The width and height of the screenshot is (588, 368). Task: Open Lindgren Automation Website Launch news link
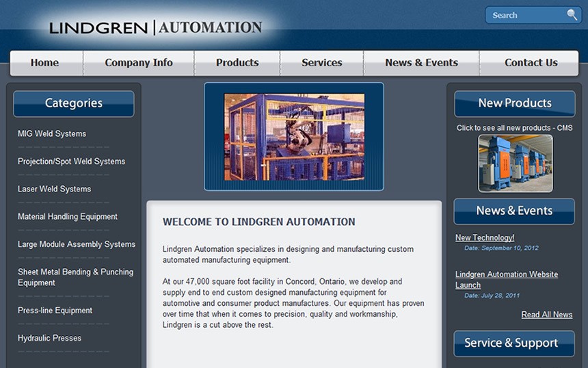click(507, 280)
